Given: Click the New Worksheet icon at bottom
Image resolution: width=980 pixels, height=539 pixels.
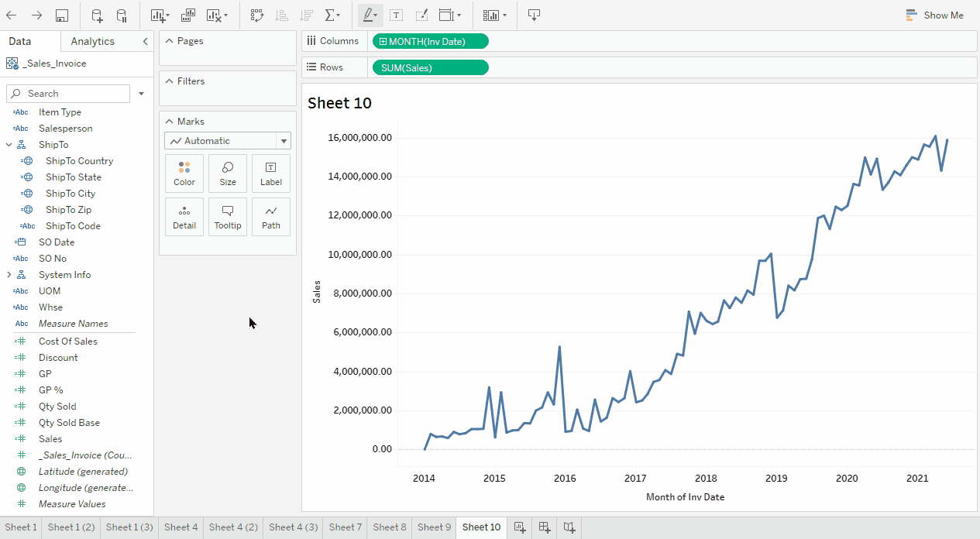Looking at the screenshot, I should click(x=520, y=527).
